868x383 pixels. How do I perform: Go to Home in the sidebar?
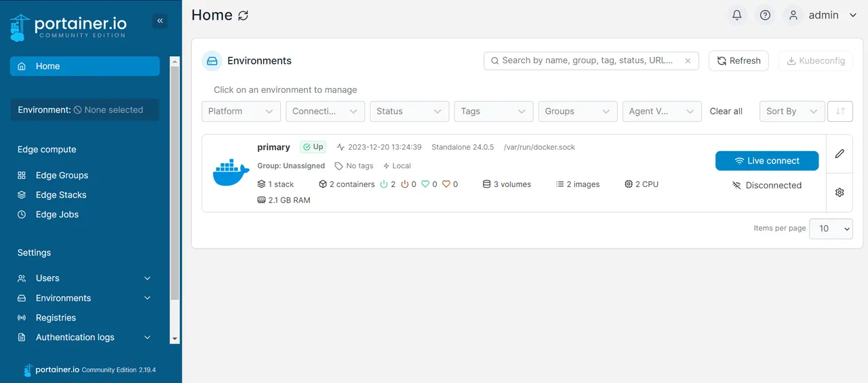[x=85, y=66]
